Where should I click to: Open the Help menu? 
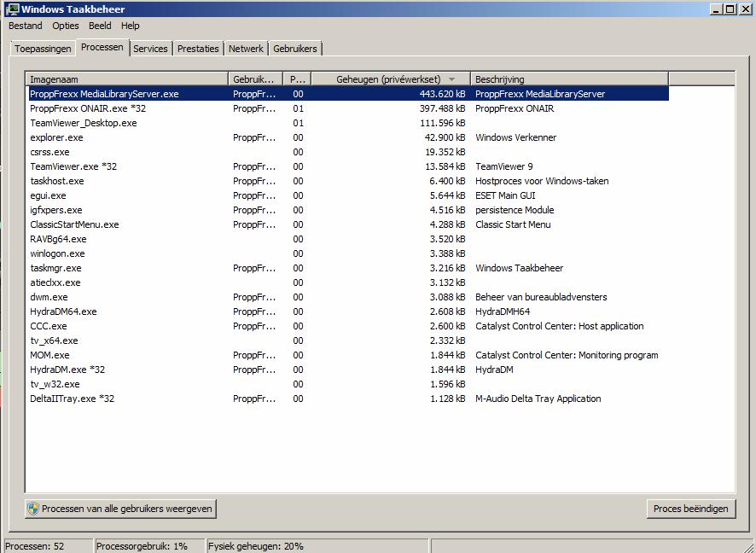(x=130, y=26)
